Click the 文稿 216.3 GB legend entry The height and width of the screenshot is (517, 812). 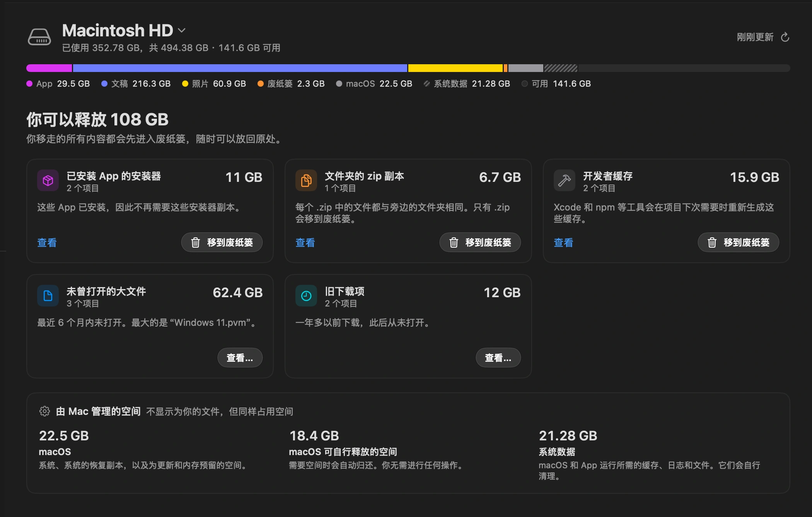(136, 84)
